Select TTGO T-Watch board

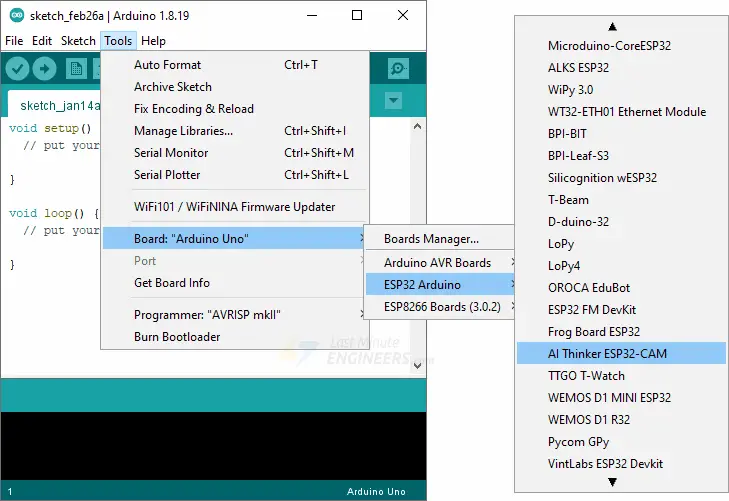(x=621, y=376)
